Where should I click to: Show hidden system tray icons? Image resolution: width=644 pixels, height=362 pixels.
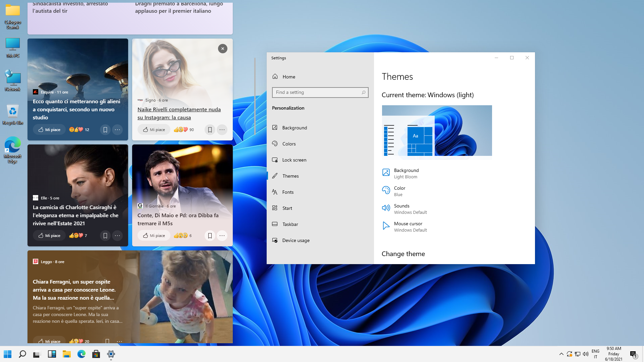[x=561, y=354]
